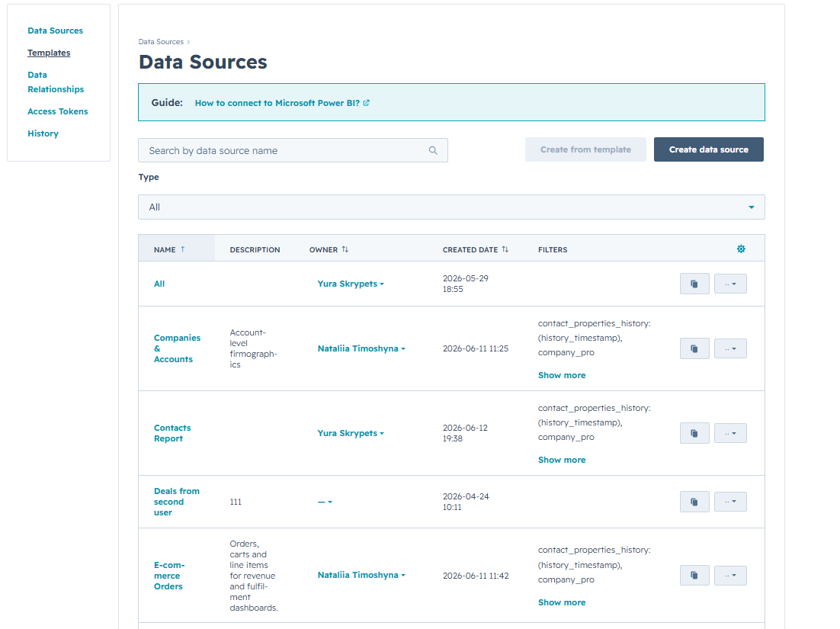This screenshot has width=840, height=629.
Task: Click Create data source button
Action: pyautogui.click(x=708, y=149)
